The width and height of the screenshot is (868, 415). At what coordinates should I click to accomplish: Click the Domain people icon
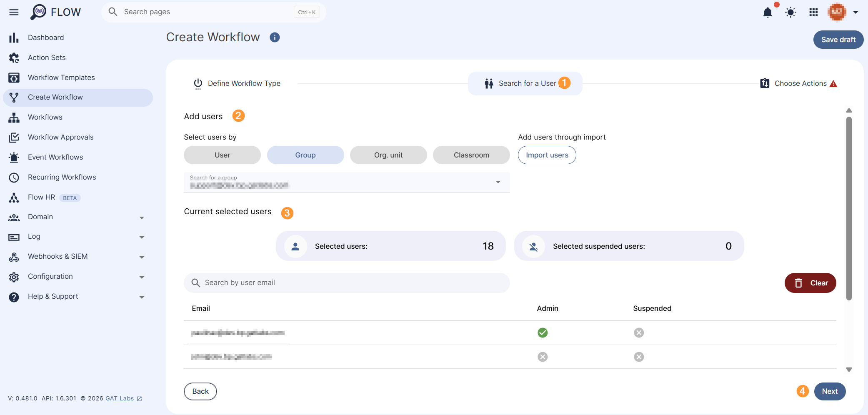tap(14, 217)
